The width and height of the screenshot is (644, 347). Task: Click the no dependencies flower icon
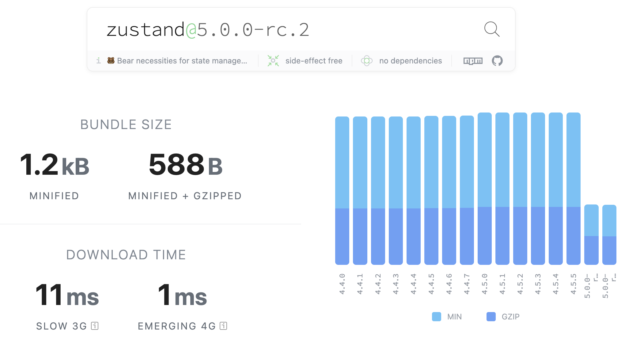click(x=367, y=61)
